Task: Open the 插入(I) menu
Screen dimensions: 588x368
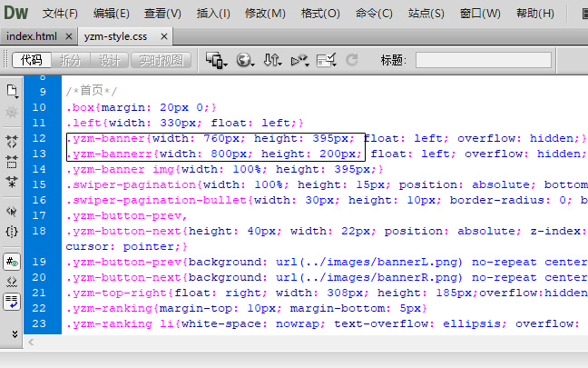Action: click(x=213, y=14)
